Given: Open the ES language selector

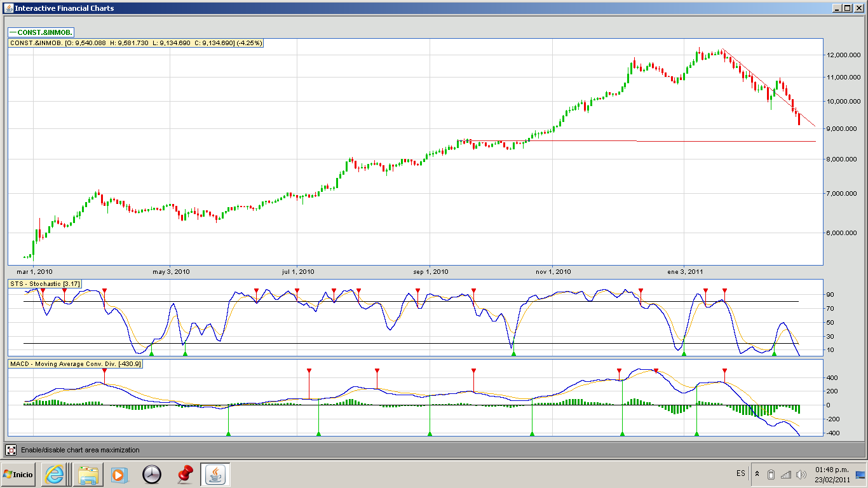Looking at the screenshot, I should (741, 473).
